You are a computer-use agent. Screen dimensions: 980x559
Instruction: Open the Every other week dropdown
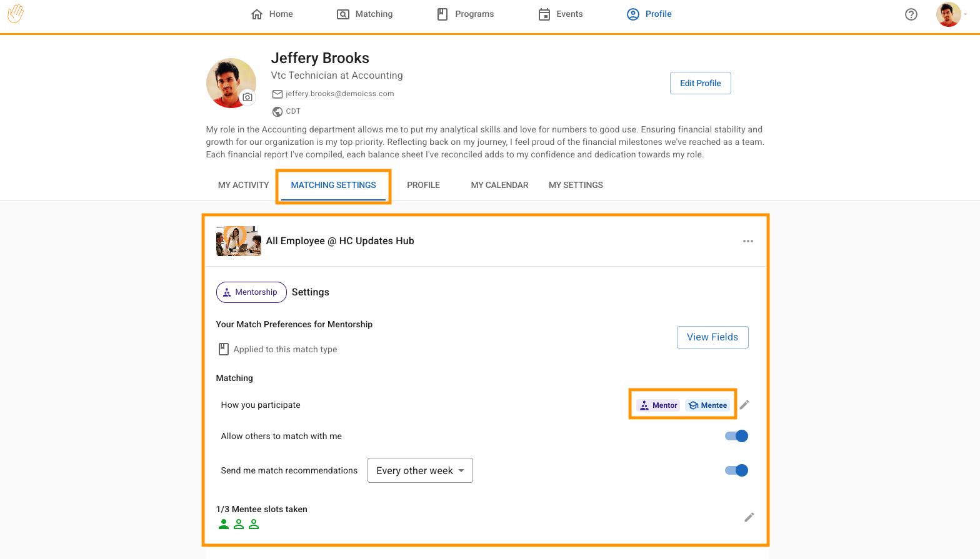(x=420, y=470)
